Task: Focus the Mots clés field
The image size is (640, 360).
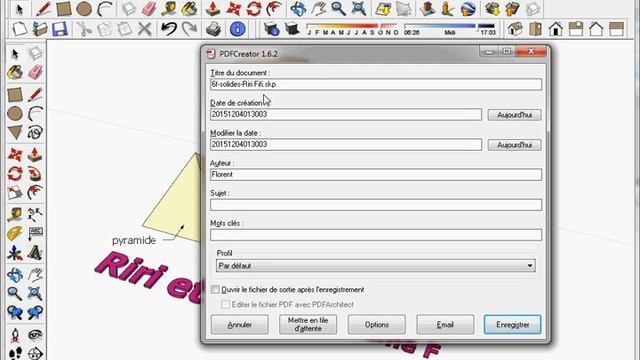Action: pos(376,235)
